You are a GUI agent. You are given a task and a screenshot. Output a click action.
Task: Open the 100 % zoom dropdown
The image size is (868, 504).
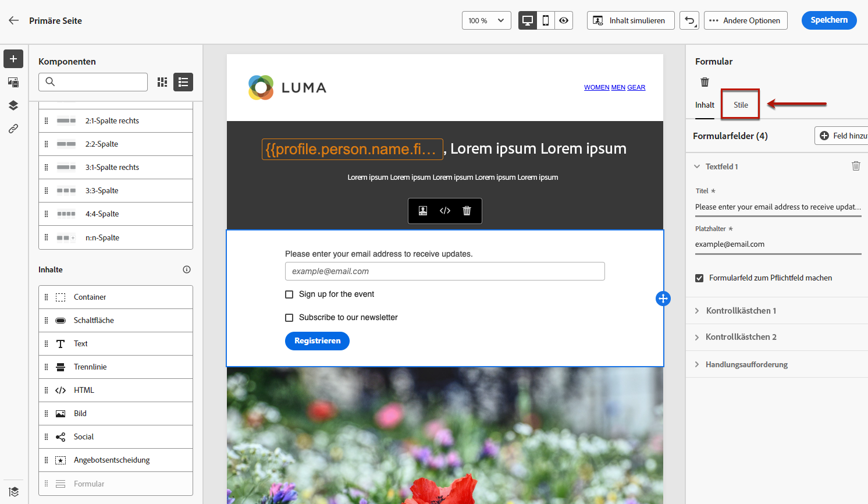tap(486, 20)
